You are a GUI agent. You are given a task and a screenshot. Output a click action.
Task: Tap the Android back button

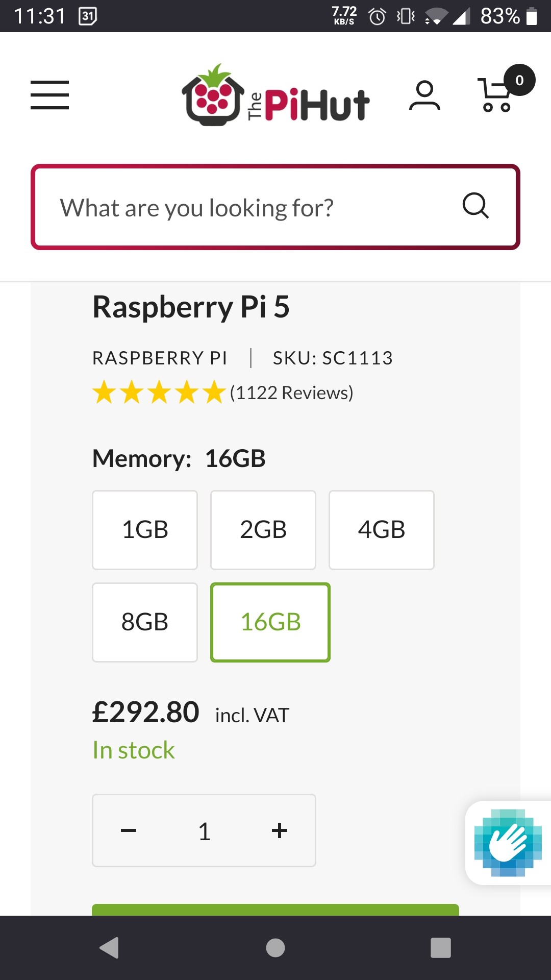(x=109, y=948)
